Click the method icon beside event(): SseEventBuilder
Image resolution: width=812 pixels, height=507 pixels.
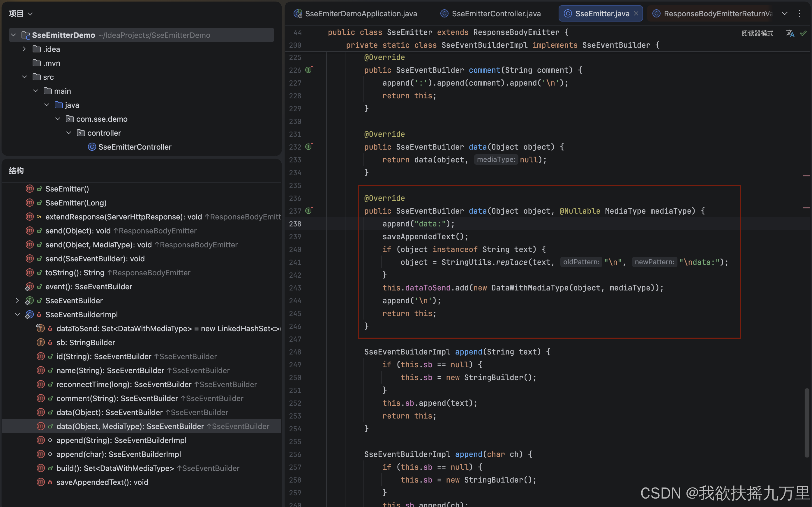pyautogui.click(x=29, y=287)
